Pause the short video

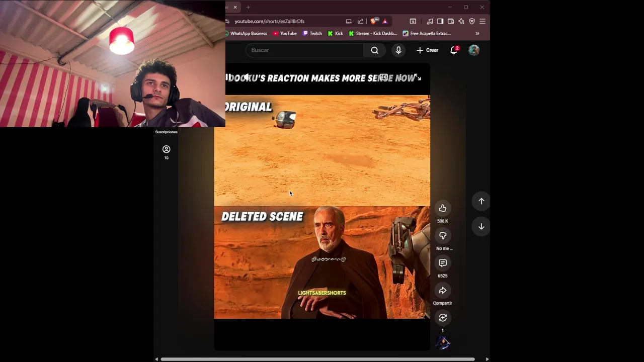pyautogui.click(x=227, y=77)
